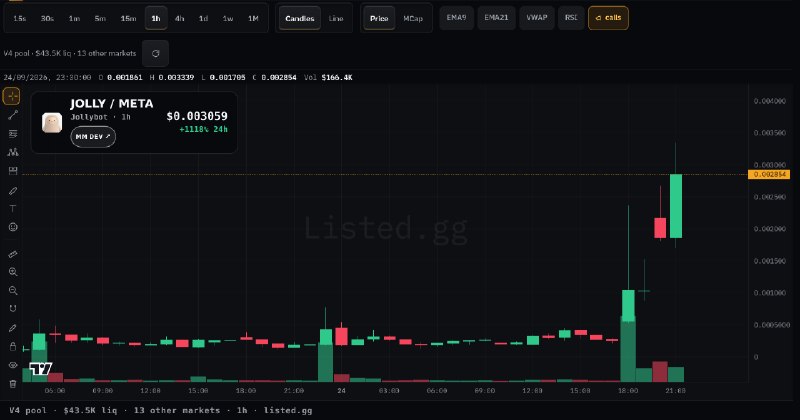Select the text annotation tool
This screenshot has height=420, width=800.
tap(13, 209)
